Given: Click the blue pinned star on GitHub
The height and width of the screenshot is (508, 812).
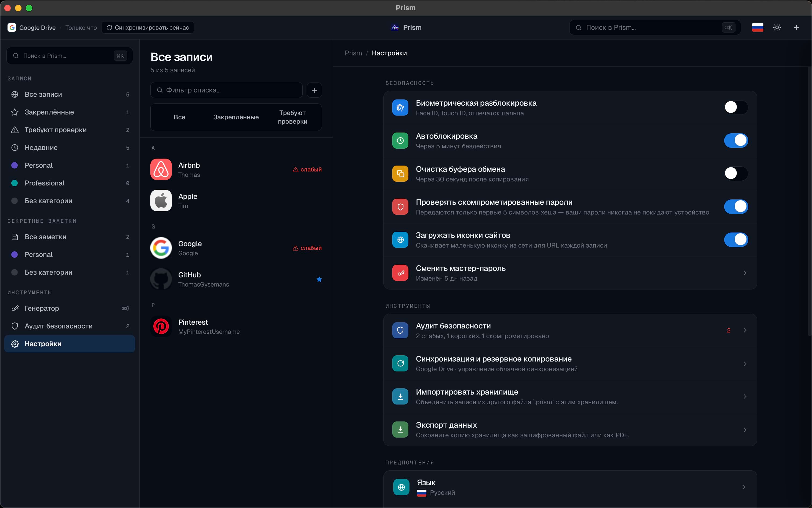Looking at the screenshot, I should (x=319, y=279).
